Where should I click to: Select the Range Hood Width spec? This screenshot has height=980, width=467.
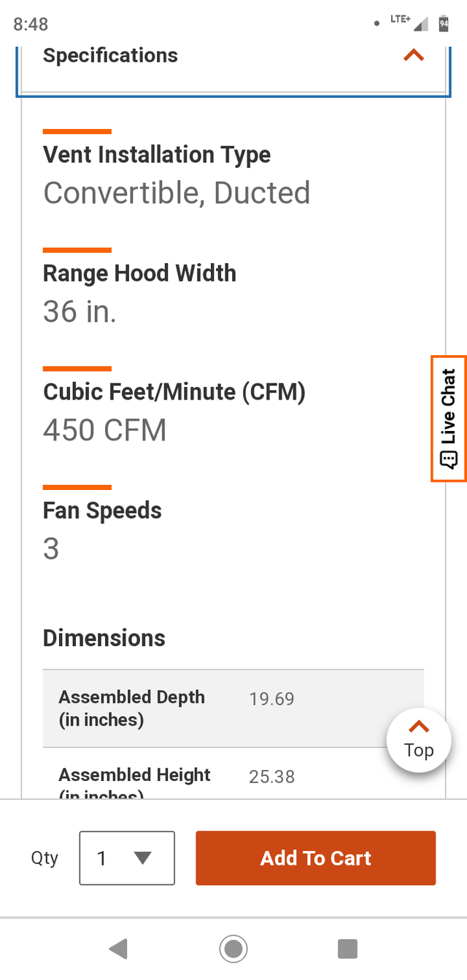coord(139,273)
